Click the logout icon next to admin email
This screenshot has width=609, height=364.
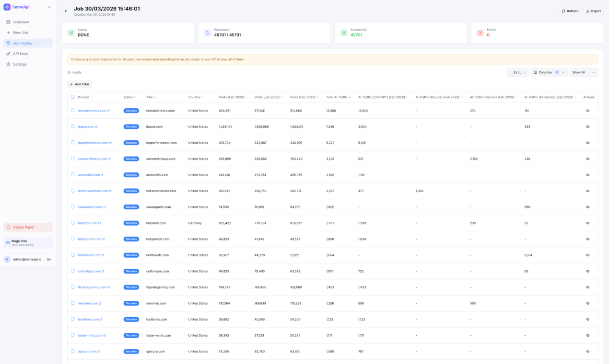(49, 259)
